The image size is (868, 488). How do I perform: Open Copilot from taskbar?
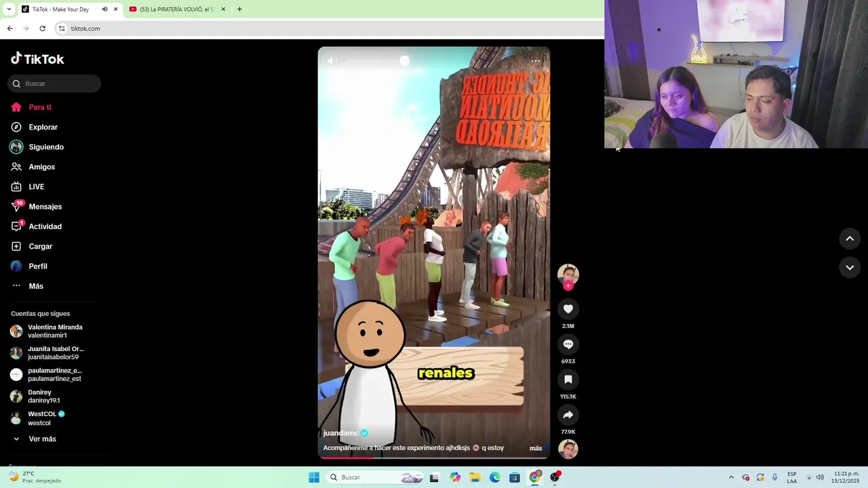(454, 477)
